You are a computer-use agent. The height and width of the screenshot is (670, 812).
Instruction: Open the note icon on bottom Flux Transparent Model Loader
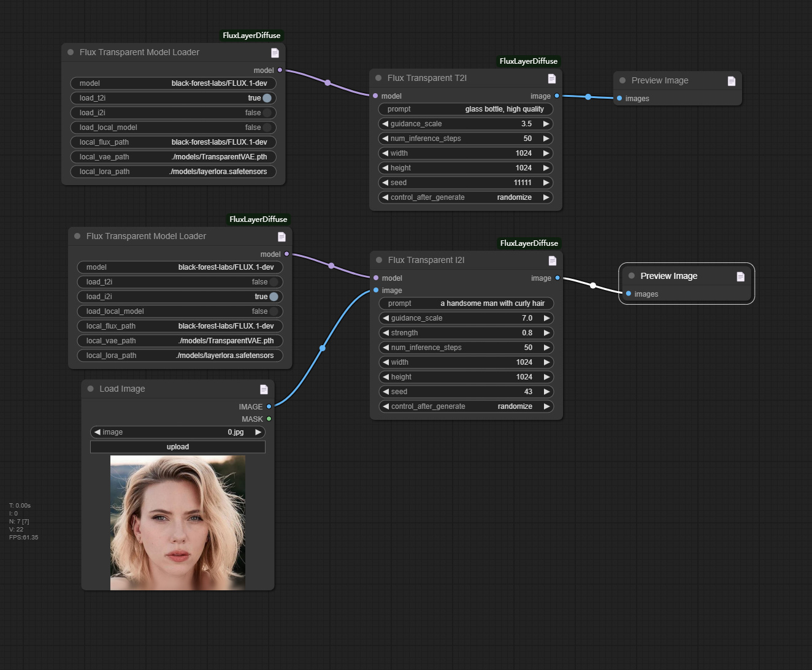coord(282,237)
